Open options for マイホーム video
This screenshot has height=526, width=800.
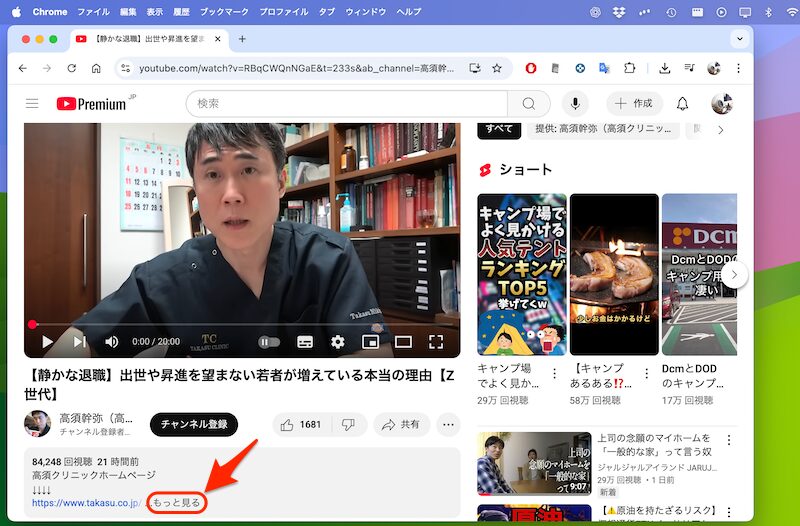pyautogui.click(x=729, y=439)
